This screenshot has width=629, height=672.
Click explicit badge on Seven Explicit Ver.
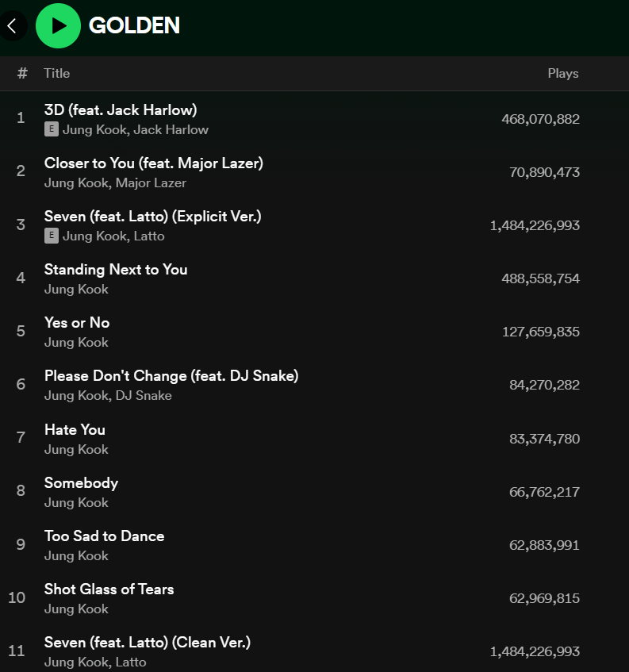[x=52, y=236]
